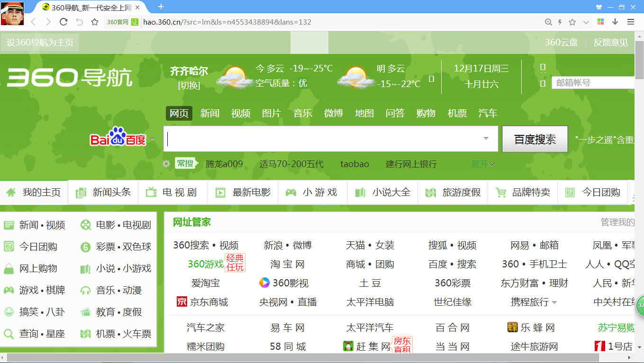Open the 反馈意见 link

click(610, 42)
